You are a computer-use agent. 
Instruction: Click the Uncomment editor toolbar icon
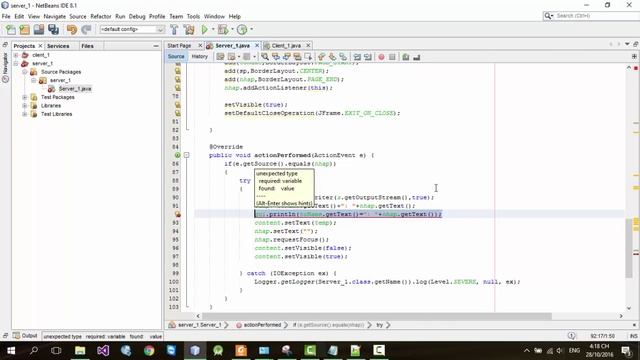point(416,57)
